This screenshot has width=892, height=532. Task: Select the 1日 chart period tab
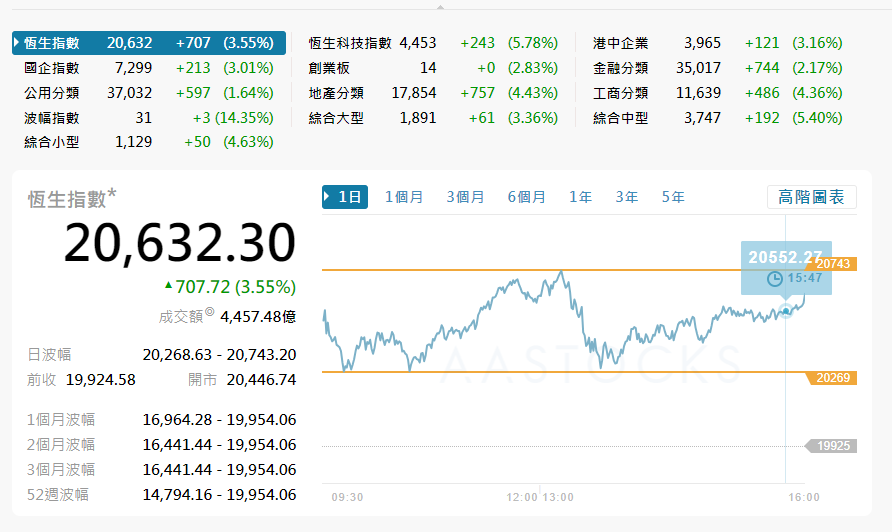click(x=345, y=197)
